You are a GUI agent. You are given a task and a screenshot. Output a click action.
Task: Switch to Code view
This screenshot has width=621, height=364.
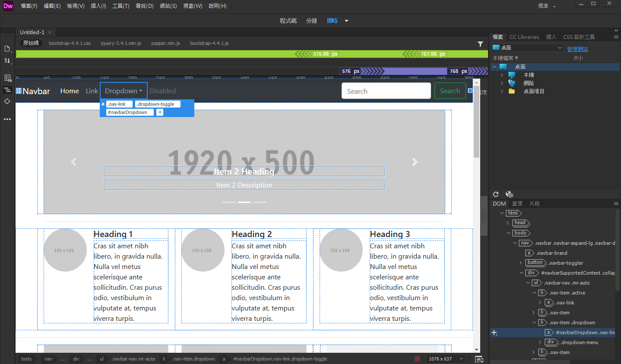(288, 21)
